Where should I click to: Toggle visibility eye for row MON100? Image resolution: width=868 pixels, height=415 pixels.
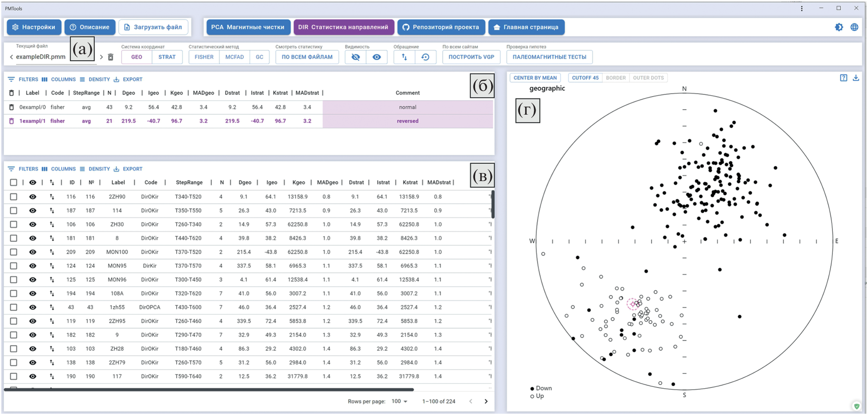[x=33, y=252]
